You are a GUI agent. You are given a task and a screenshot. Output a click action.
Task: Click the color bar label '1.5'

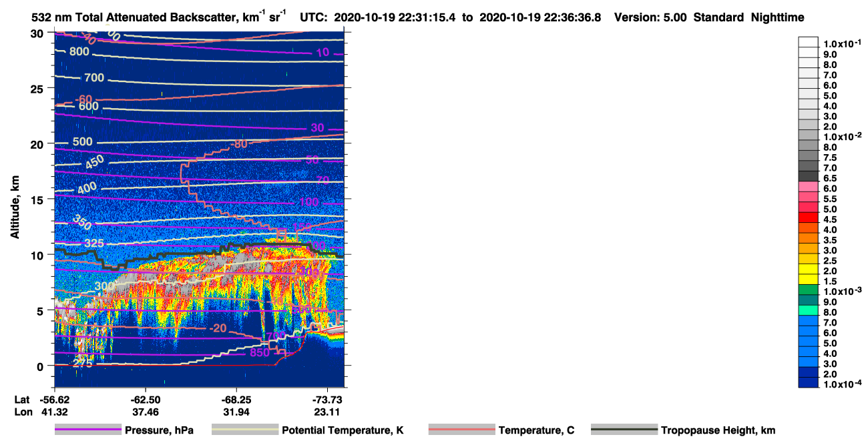click(x=831, y=281)
